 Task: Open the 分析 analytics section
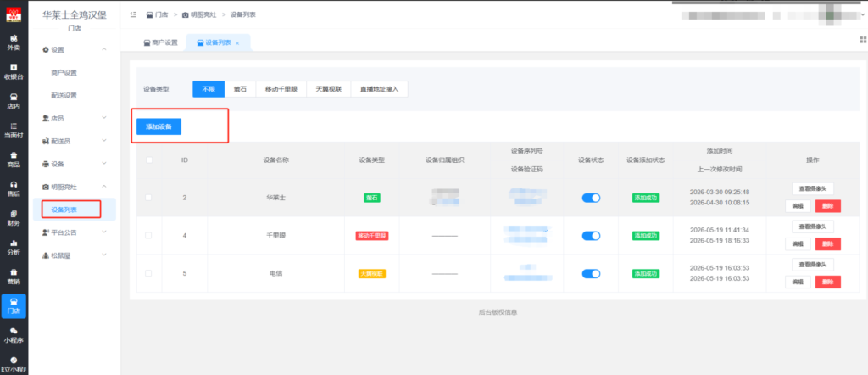(x=14, y=248)
